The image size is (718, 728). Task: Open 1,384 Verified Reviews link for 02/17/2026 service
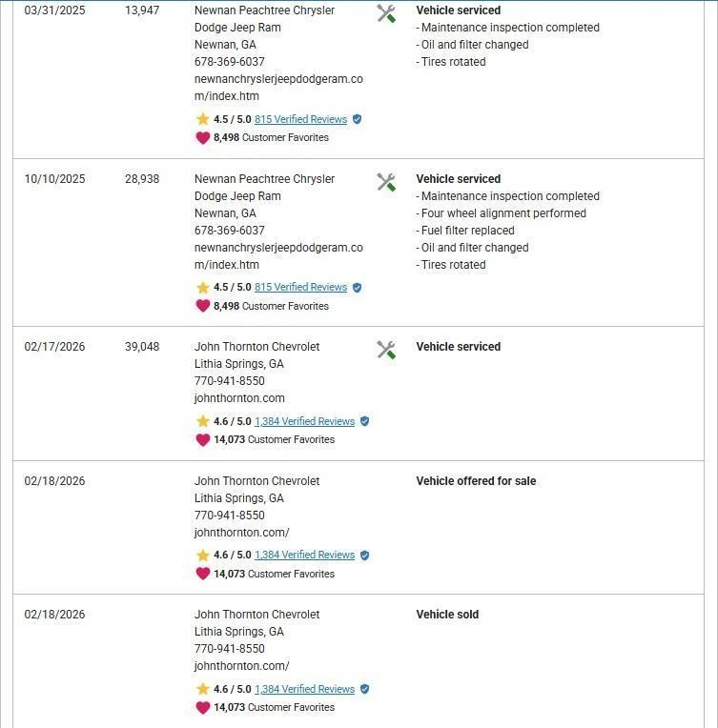coord(304,421)
